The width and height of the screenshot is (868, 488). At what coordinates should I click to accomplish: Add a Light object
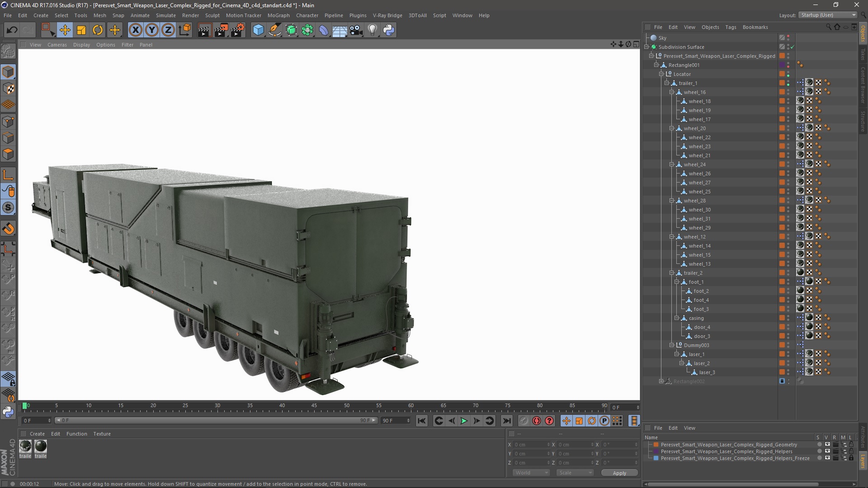click(x=373, y=30)
